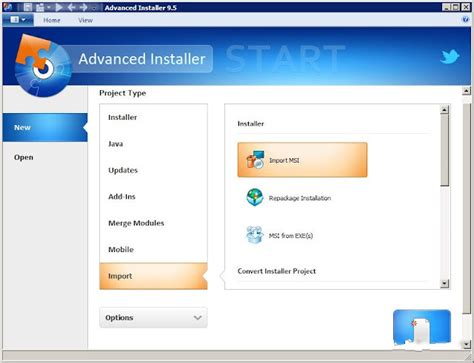Expand the Options panel
474x363 pixels.
pos(153,318)
